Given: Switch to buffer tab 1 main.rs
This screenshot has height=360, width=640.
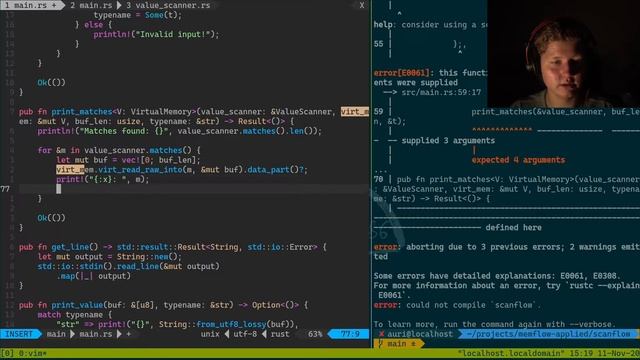Looking at the screenshot, I should click(31, 5).
